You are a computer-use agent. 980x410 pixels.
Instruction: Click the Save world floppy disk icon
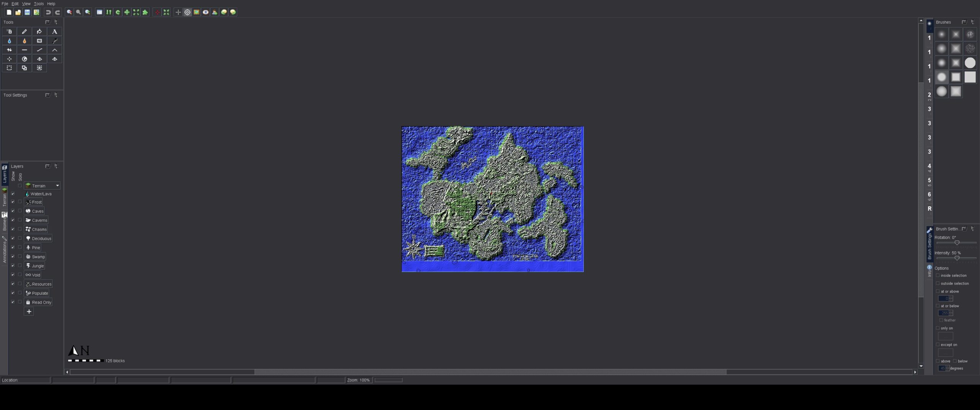(x=27, y=12)
